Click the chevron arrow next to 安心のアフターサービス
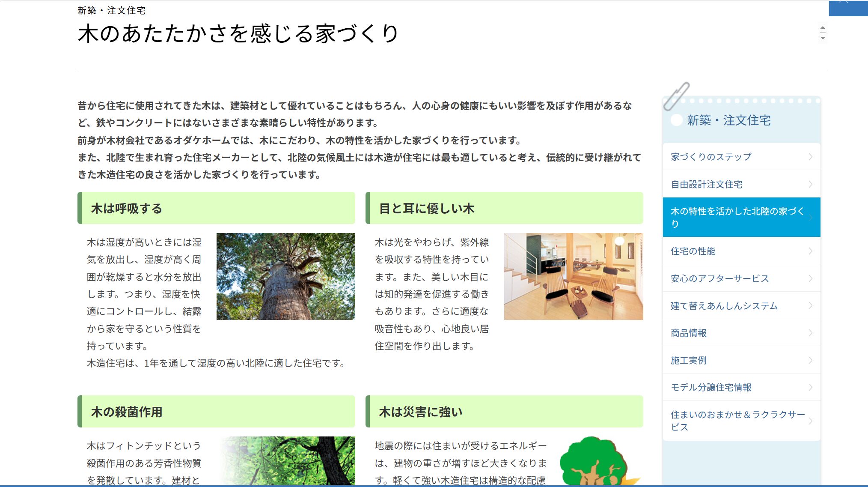 pos(810,278)
